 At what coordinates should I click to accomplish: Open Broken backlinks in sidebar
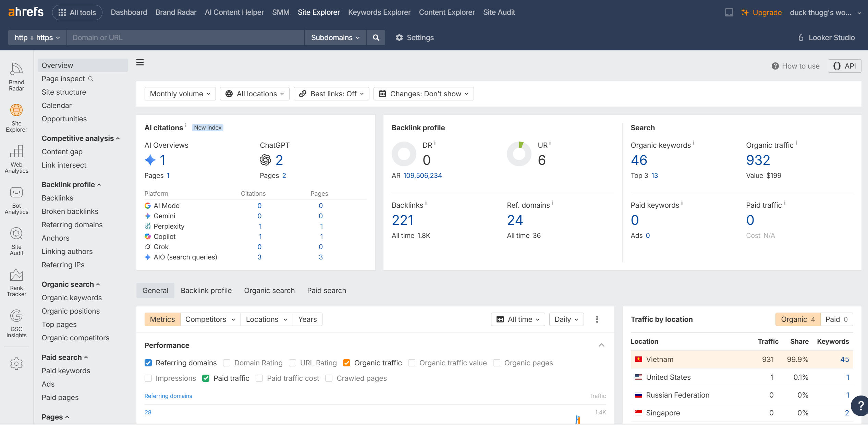(70, 211)
